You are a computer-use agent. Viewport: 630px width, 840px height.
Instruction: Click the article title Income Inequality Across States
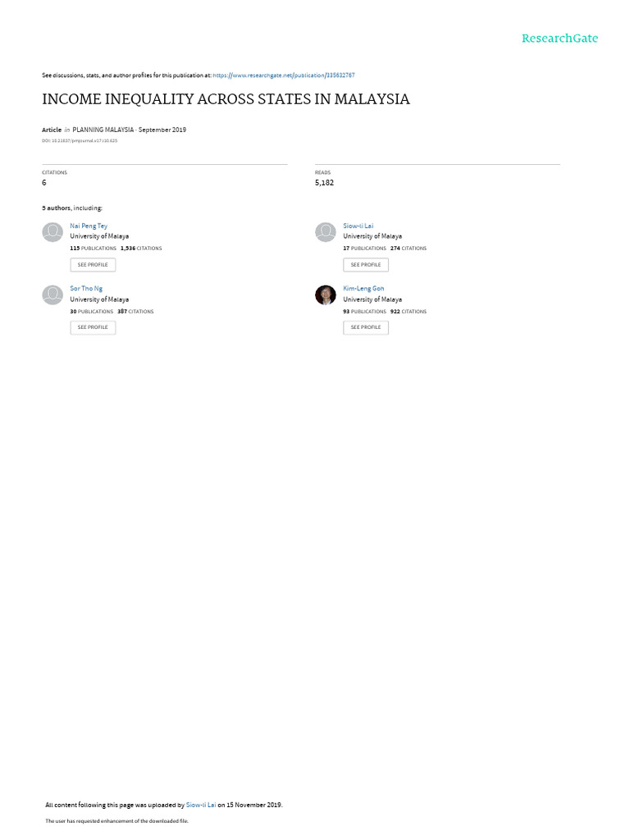(x=226, y=99)
